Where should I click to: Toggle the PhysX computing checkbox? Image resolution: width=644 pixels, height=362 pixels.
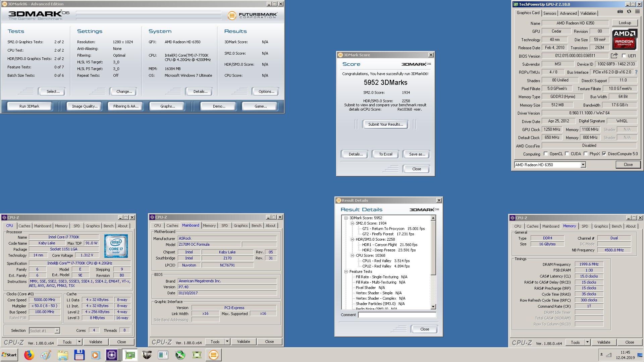(586, 154)
